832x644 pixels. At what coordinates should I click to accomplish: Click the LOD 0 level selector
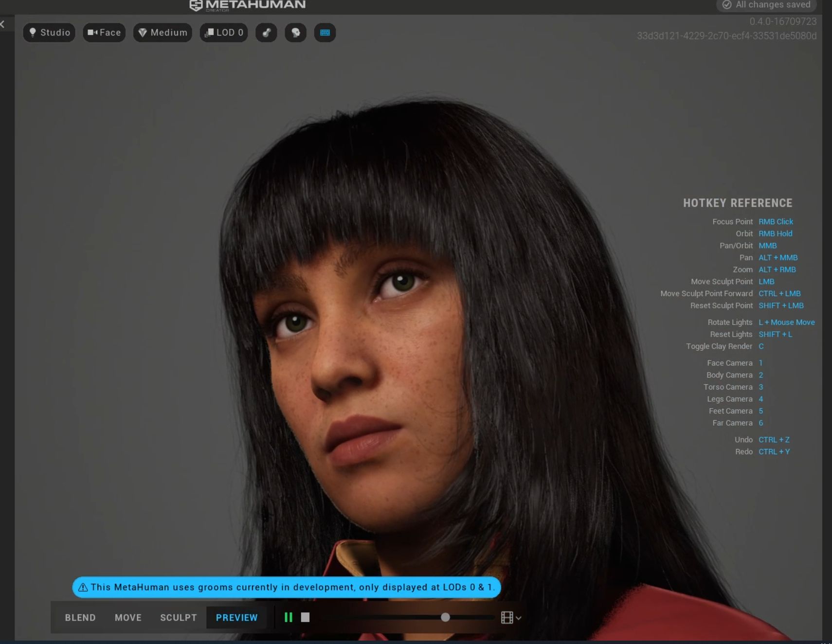224,33
